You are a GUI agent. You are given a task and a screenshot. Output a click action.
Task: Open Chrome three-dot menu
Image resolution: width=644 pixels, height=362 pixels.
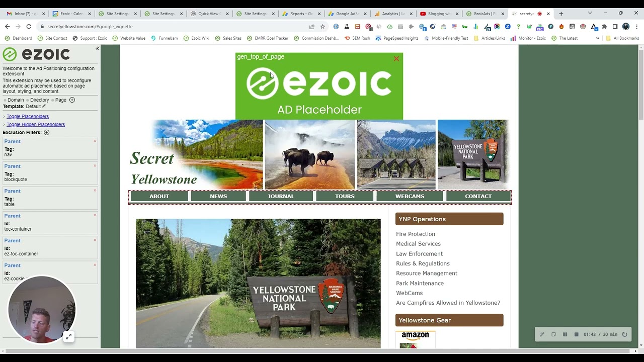point(636,27)
